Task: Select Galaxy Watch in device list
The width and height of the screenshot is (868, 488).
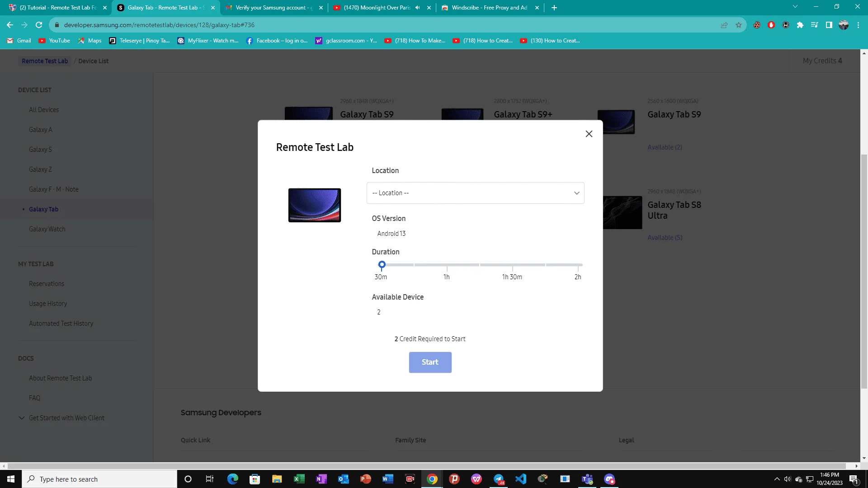Action: 47,229
